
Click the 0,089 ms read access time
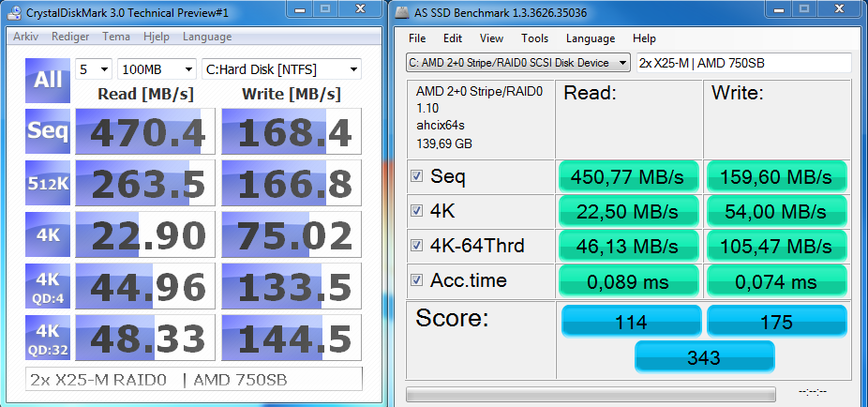[x=628, y=280]
